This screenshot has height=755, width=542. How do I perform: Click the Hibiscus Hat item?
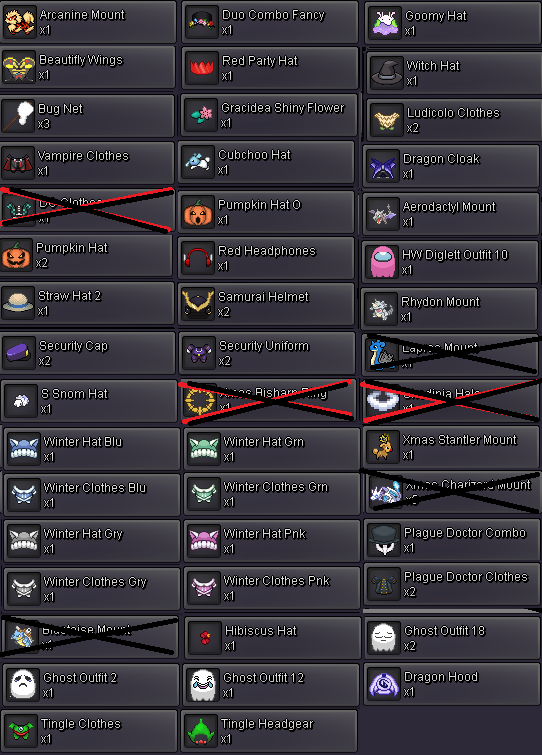[272, 638]
